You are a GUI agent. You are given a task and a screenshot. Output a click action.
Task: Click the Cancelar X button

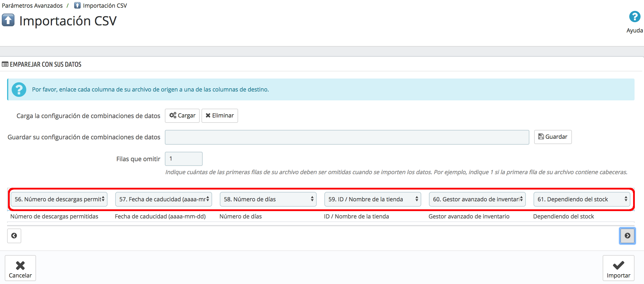pyautogui.click(x=20, y=268)
